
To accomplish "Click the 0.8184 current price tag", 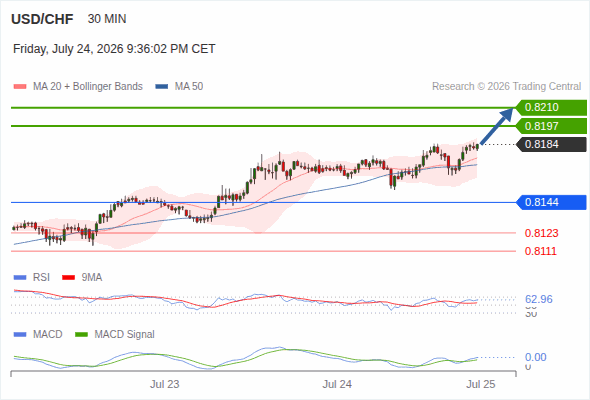I will click(552, 144).
